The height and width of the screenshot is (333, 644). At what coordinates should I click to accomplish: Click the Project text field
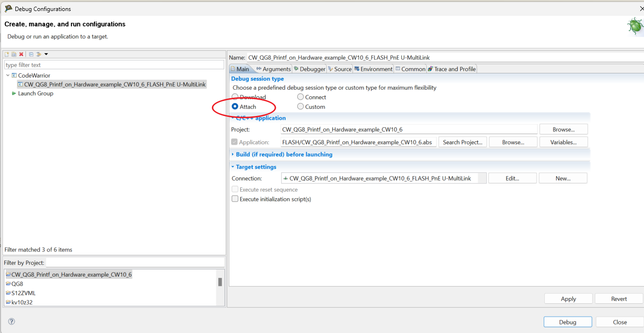click(x=409, y=129)
